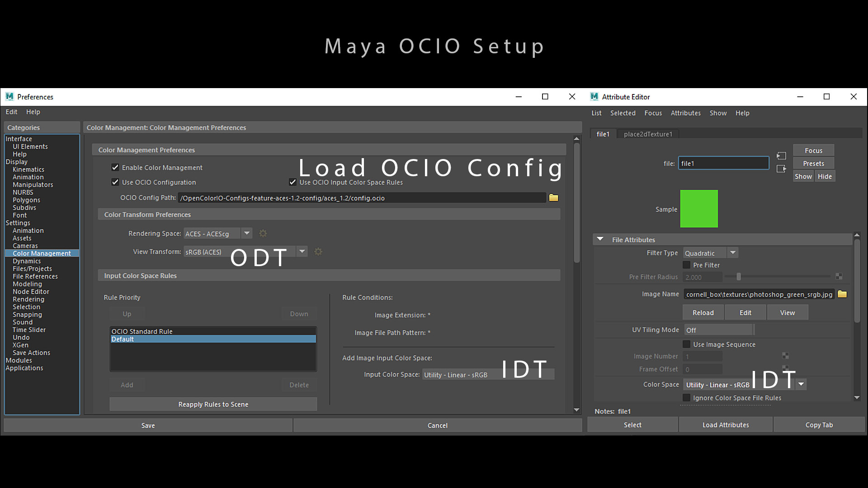
Task: Click the green Sample color swatch
Action: (x=698, y=209)
